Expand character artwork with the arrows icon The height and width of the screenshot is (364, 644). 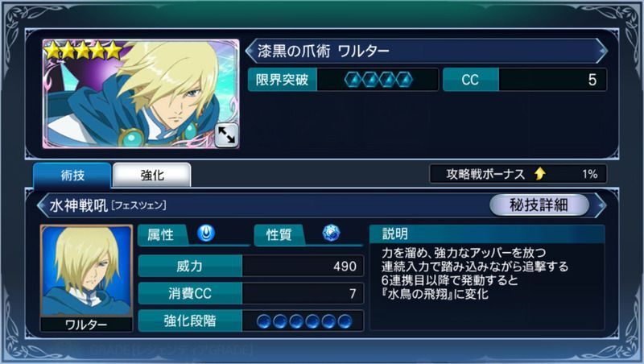pyautogui.click(x=226, y=134)
